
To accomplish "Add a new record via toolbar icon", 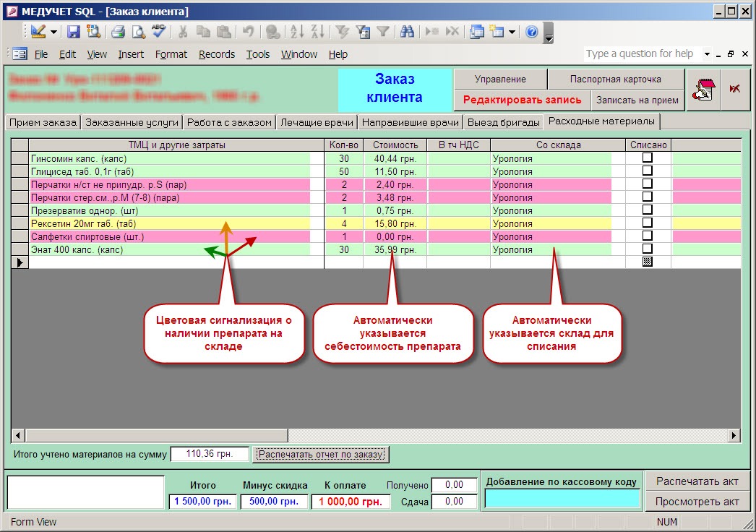I will pos(431,32).
